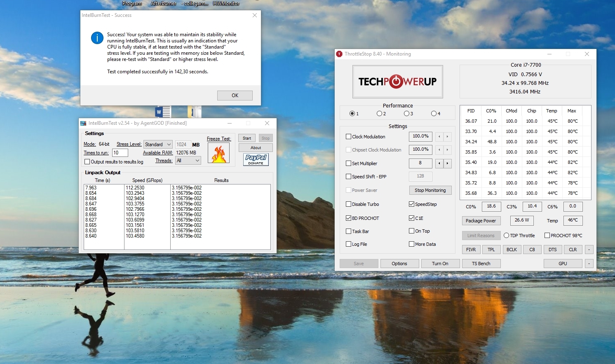Open ThrottleStop Options
Viewport: 615px width, 364px height.
coord(399,264)
